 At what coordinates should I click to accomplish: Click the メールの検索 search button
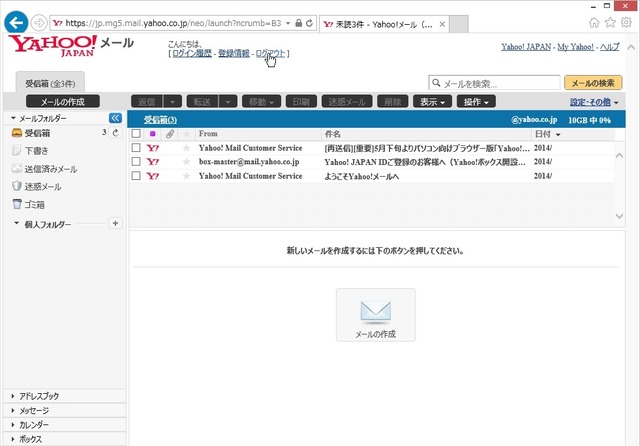pyautogui.click(x=593, y=83)
